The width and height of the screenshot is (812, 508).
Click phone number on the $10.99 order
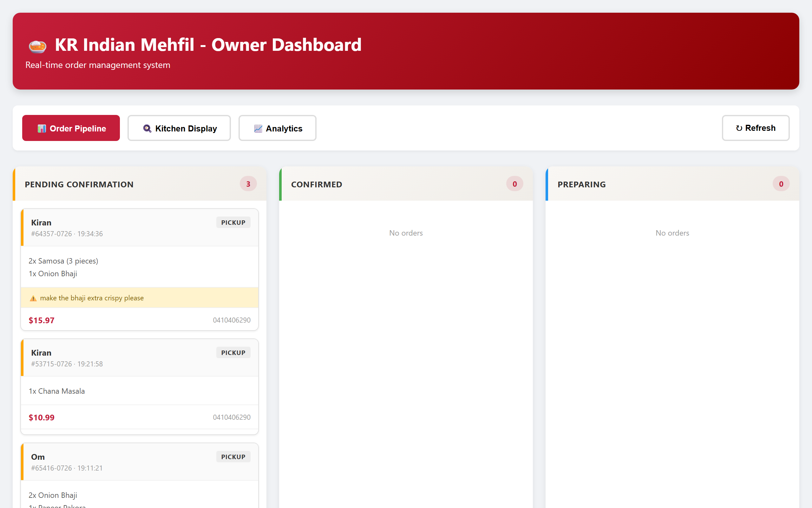pos(232,417)
